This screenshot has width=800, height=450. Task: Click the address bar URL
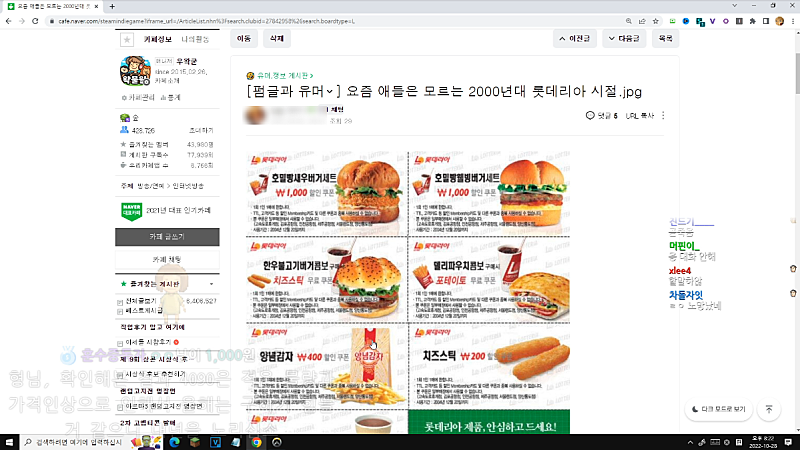(x=207, y=21)
